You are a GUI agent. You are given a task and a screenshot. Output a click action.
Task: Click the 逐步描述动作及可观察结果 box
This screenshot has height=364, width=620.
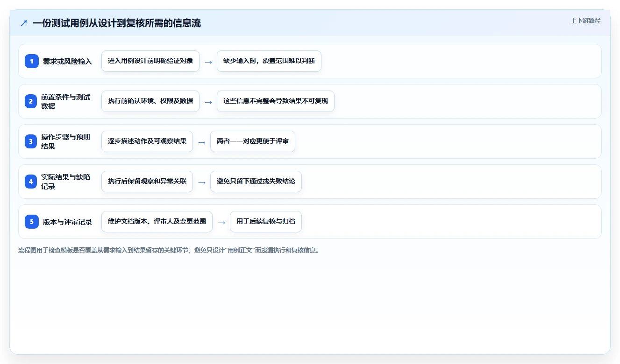(147, 141)
